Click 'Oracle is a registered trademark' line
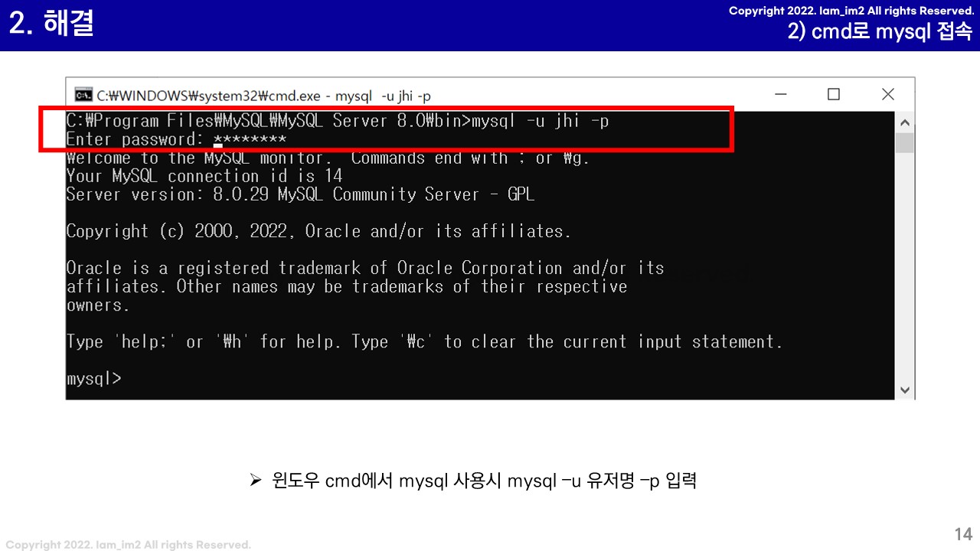Viewport: 980px width, 551px height. point(365,268)
